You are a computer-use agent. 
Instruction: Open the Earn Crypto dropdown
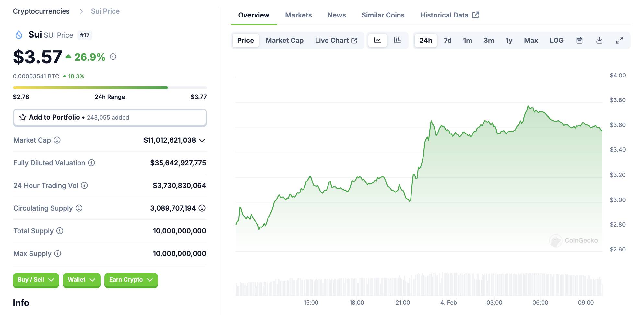131,280
